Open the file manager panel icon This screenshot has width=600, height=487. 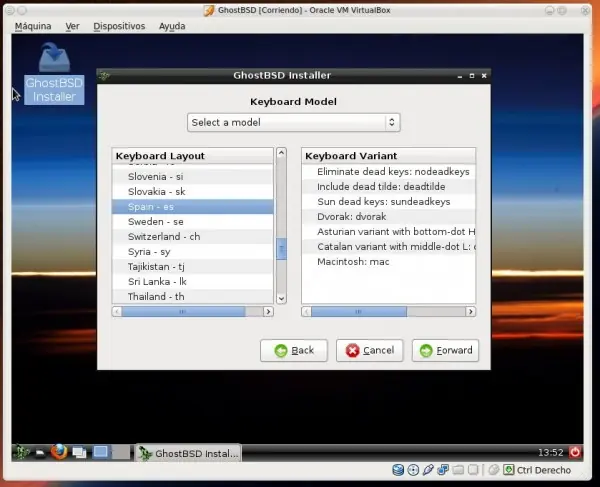tap(40, 453)
